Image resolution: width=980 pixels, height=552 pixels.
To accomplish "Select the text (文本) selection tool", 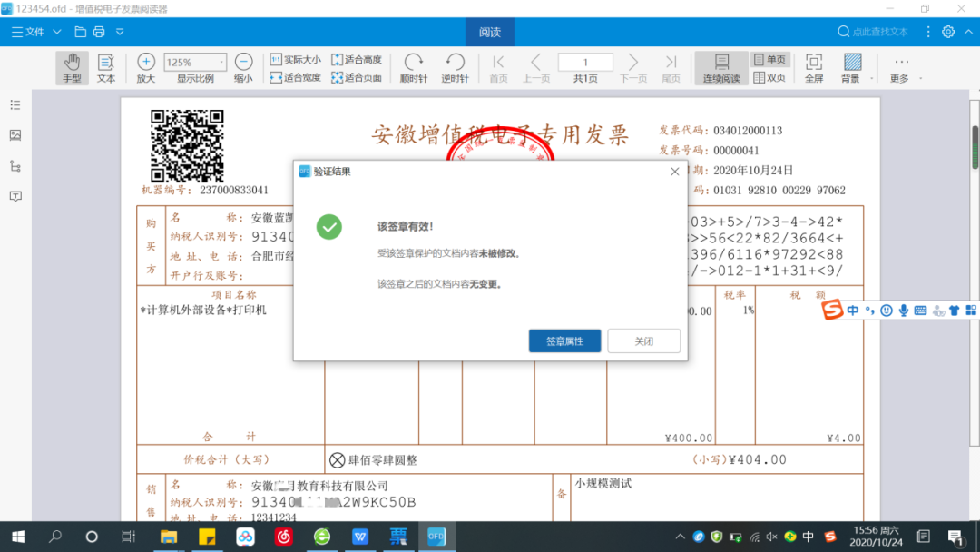I will click(105, 67).
